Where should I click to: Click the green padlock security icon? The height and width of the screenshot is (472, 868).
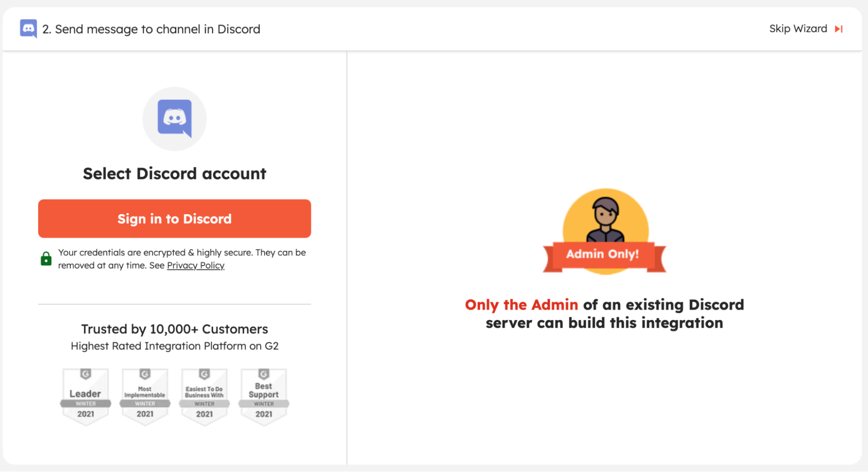tap(46, 259)
